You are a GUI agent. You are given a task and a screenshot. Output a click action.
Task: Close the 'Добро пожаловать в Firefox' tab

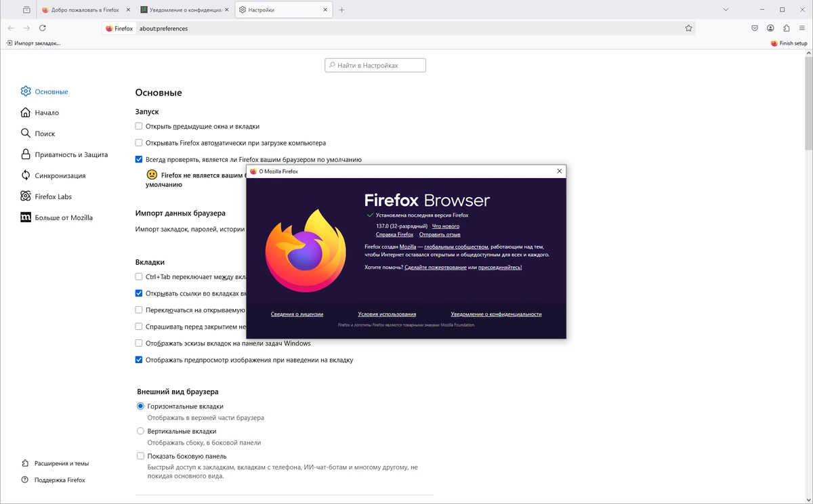point(128,10)
